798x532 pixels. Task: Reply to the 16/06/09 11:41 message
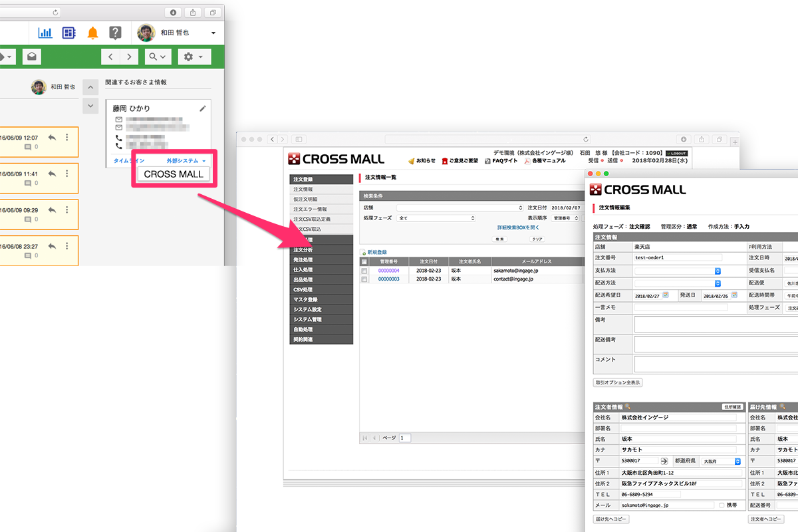(52, 174)
